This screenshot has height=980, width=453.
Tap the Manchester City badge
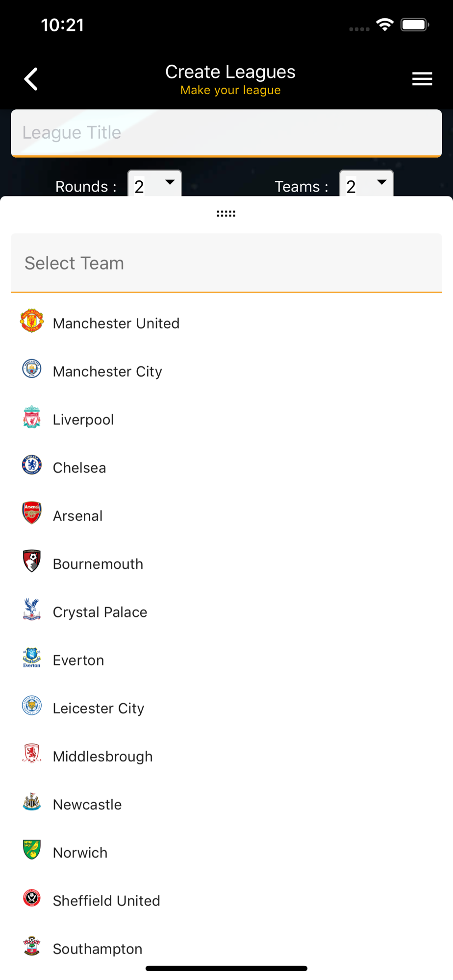(32, 369)
